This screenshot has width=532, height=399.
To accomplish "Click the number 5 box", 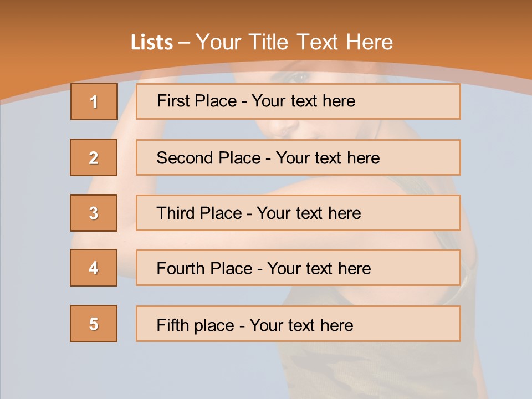I will click(x=94, y=324).
